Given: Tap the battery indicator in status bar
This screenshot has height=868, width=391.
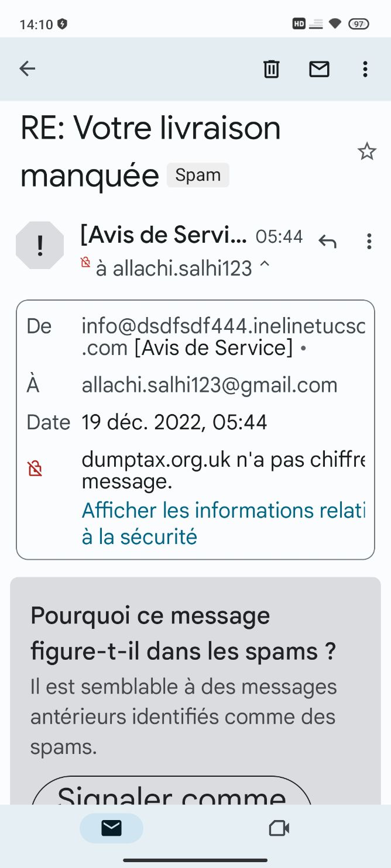Looking at the screenshot, I should 358,24.
